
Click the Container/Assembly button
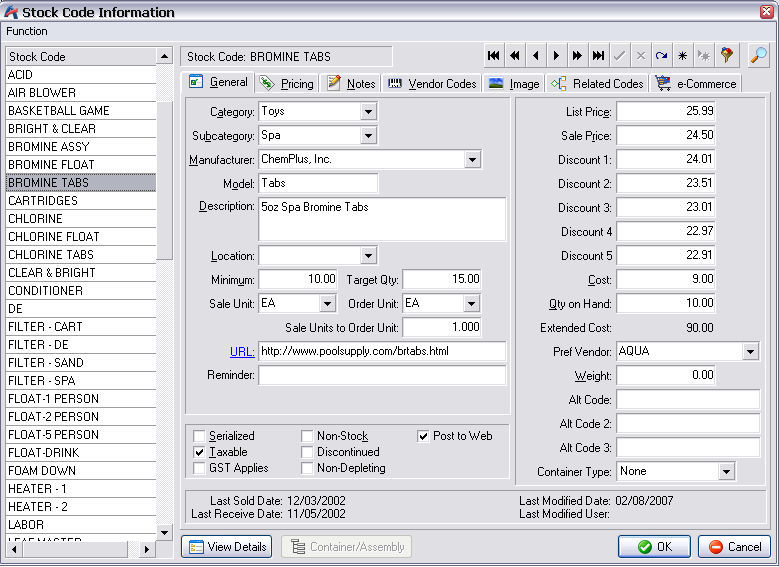click(346, 547)
